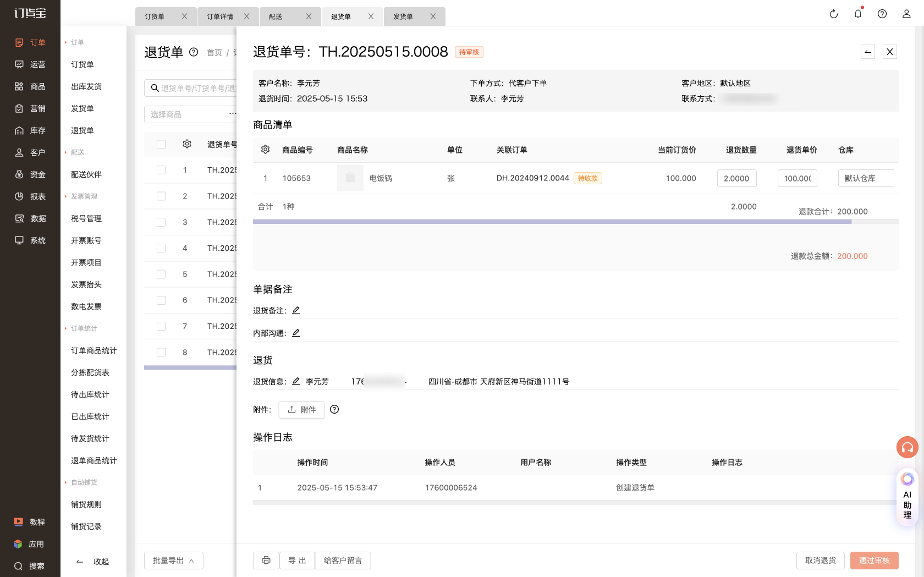
Task: Click the help icon next to 附件
Action: pyautogui.click(x=334, y=409)
